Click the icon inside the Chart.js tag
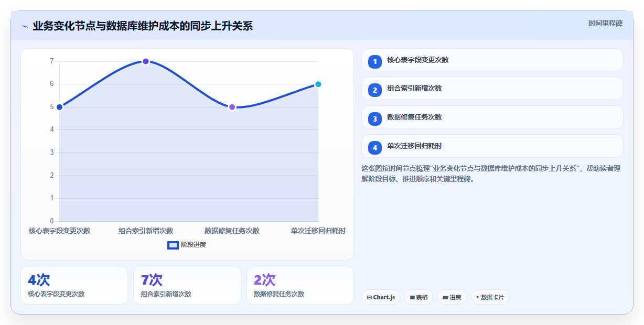Viewport: 644px width, 325px height. pos(369,297)
